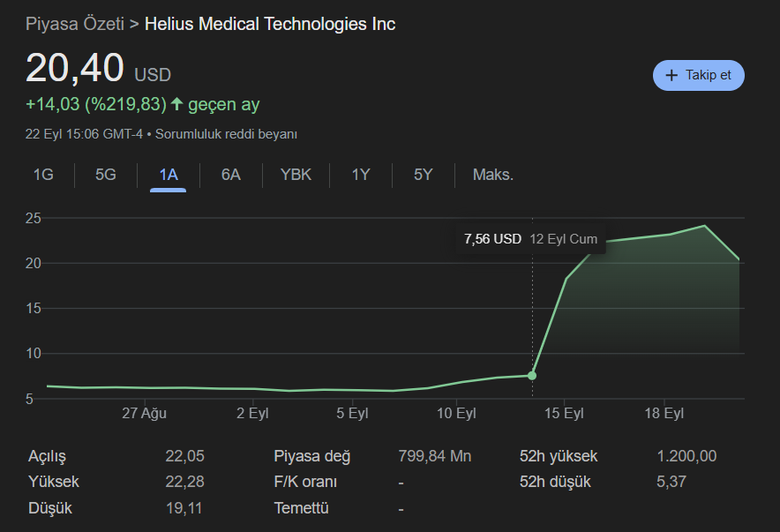Click the 15 Eyl axis label

tap(564, 413)
